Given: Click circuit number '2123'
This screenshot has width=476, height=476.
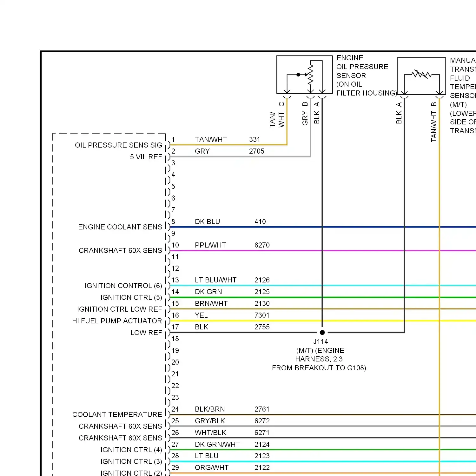Looking at the screenshot, I should (x=262, y=456).
